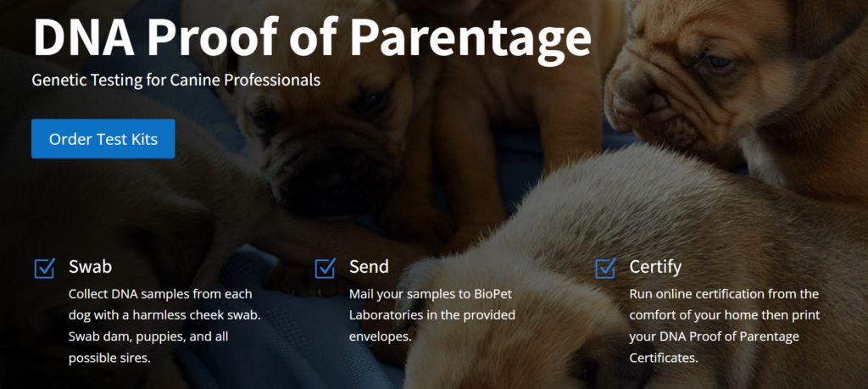This screenshot has width=868, height=389.
Task: Select the Certify step heading
Action: click(655, 267)
